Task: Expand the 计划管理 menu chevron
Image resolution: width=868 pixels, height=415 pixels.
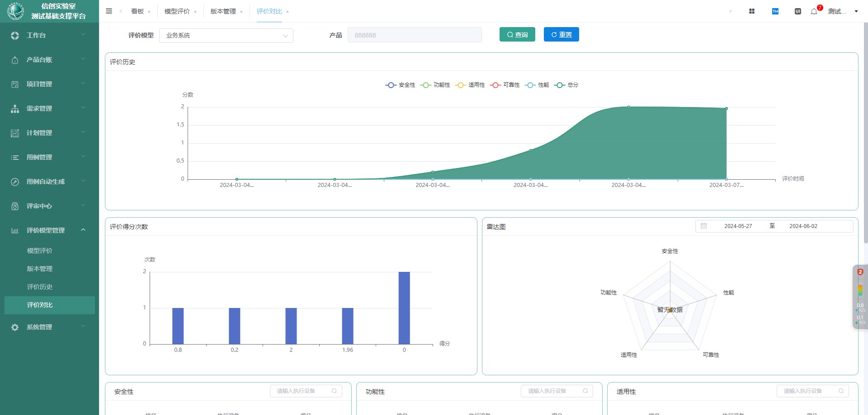Action: point(83,132)
